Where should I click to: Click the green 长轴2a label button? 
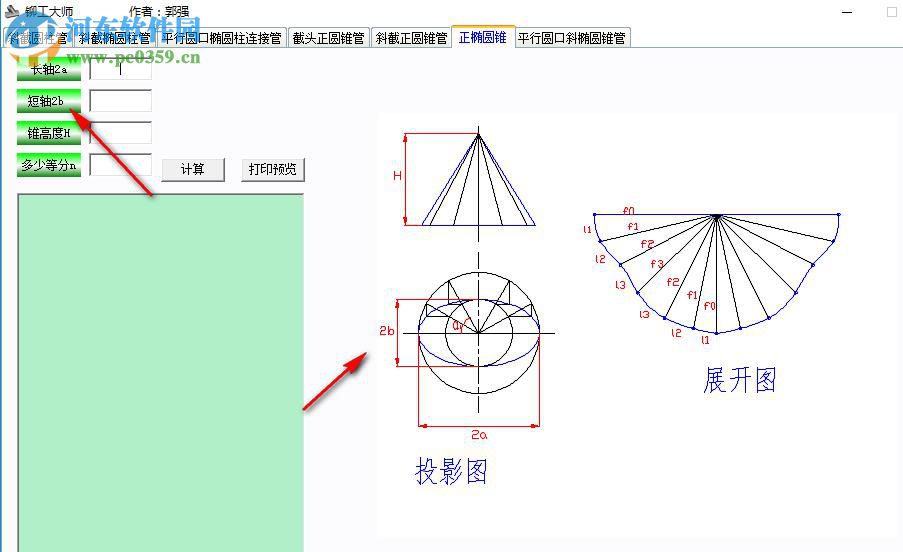coord(49,70)
